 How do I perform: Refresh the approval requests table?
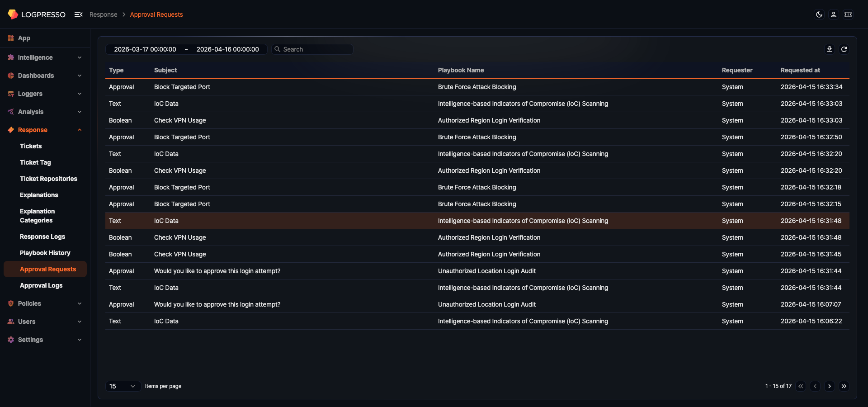click(x=844, y=49)
